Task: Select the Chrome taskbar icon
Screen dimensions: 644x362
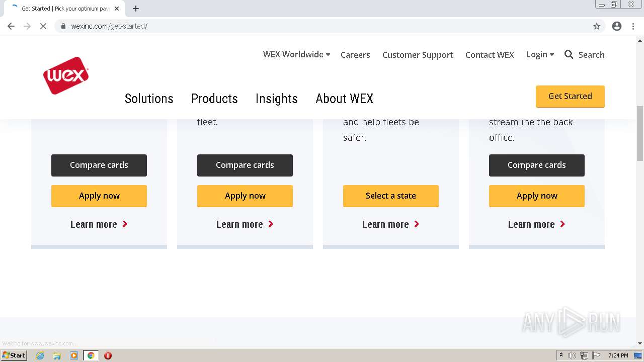Action: point(91,355)
